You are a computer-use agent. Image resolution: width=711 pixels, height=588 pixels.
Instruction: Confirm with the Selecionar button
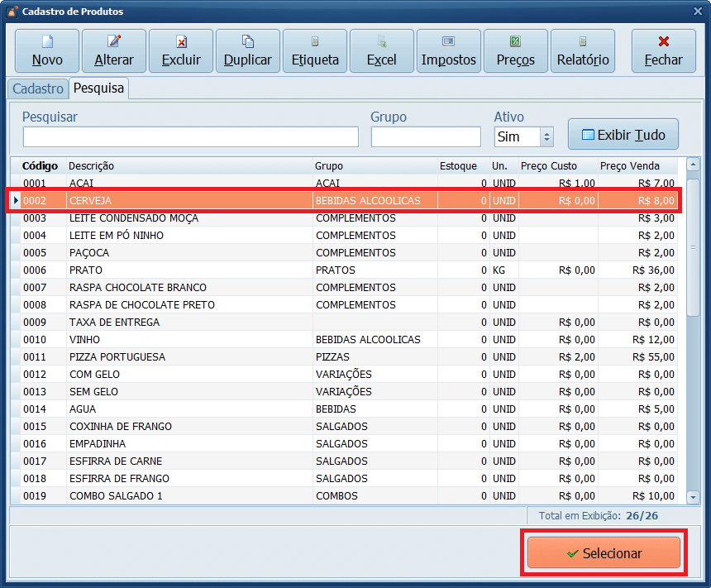(604, 553)
